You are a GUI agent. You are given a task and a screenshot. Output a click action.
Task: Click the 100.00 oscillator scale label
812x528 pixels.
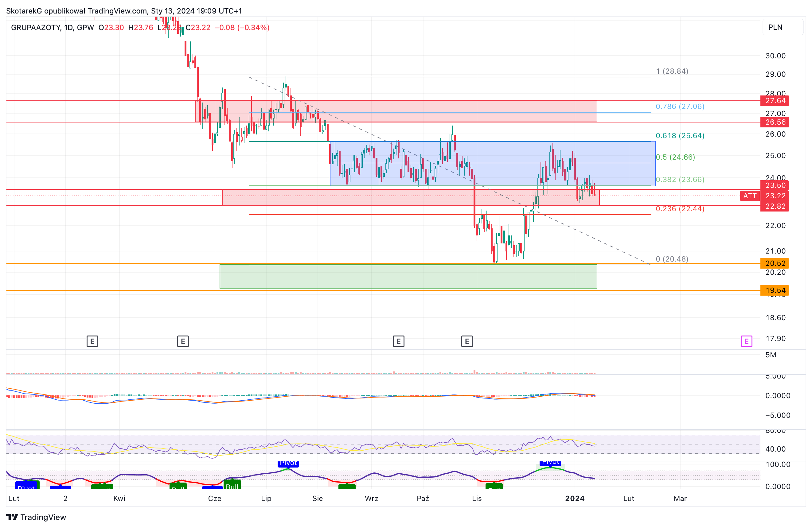778,464
